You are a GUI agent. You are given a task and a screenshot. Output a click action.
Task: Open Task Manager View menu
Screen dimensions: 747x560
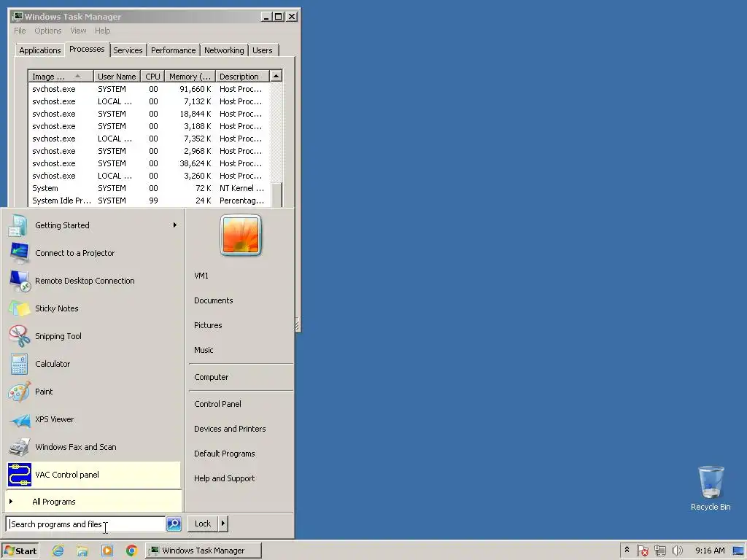point(78,31)
